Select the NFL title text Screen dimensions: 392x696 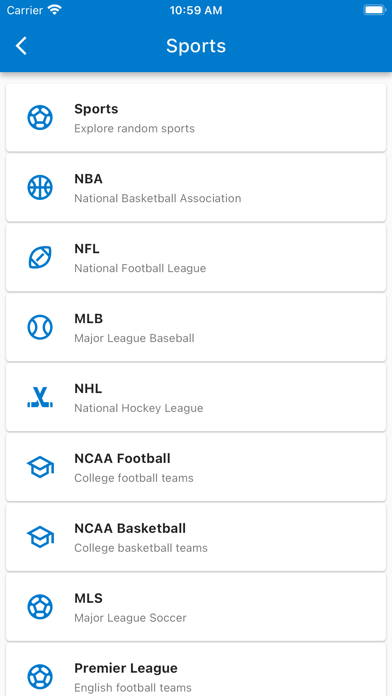(87, 249)
